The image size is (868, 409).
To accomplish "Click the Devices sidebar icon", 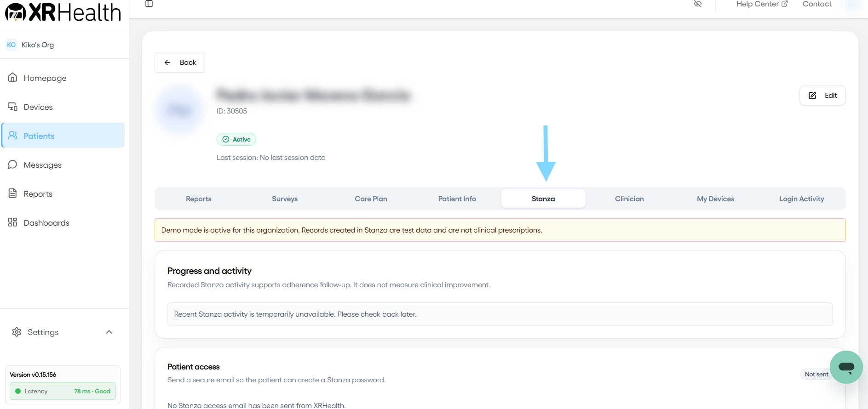I will (13, 107).
